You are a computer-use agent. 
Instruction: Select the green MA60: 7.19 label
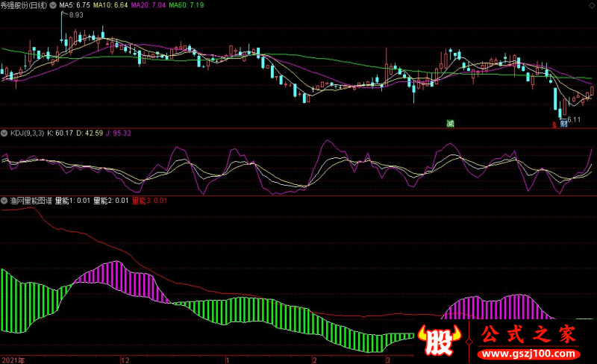point(186,5)
